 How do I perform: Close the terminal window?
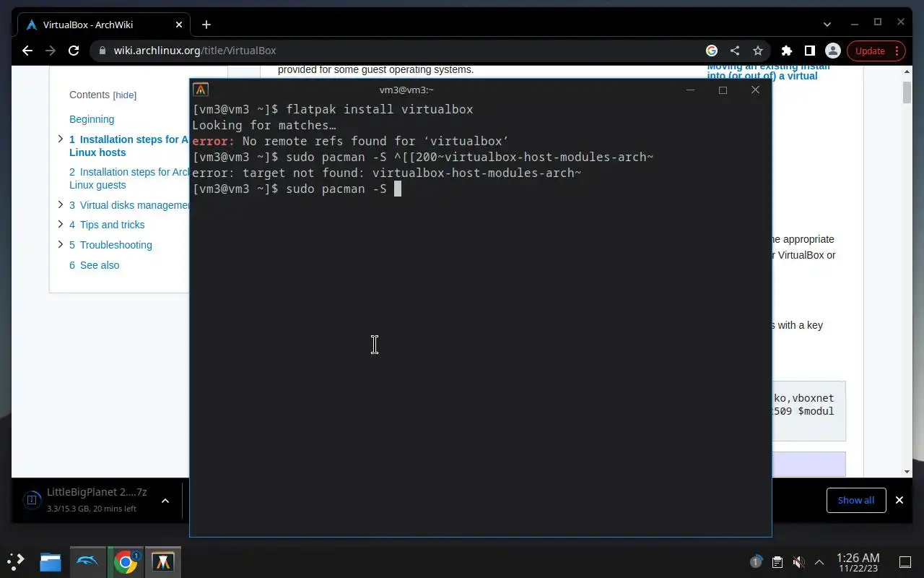pos(755,90)
